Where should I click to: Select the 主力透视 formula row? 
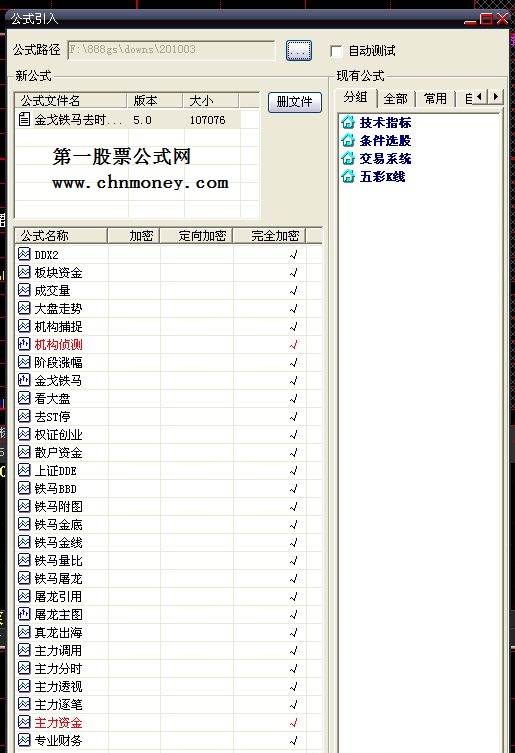[168, 686]
